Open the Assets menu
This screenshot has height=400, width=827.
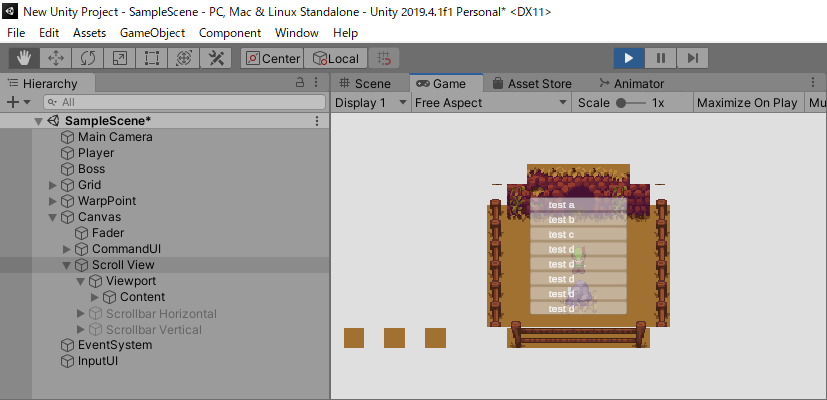(89, 33)
